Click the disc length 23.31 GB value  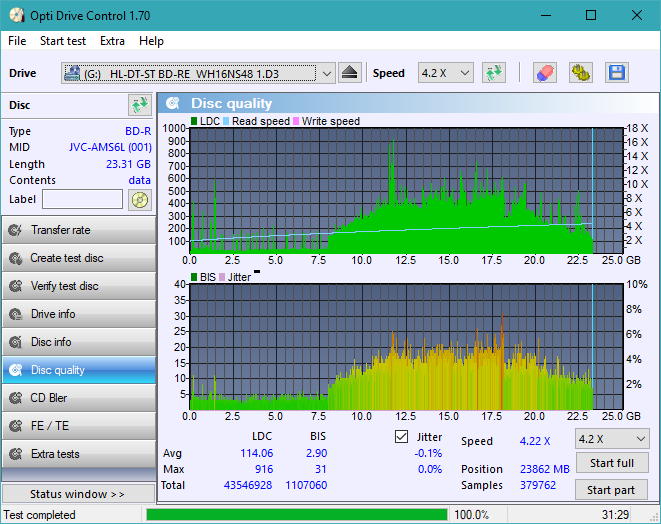(x=128, y=164)
